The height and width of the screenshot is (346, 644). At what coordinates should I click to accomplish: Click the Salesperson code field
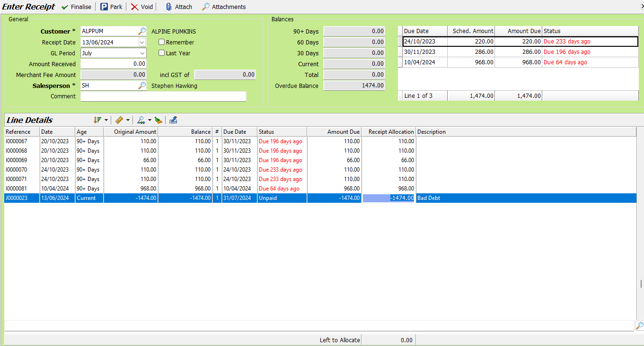click(109, 86)
